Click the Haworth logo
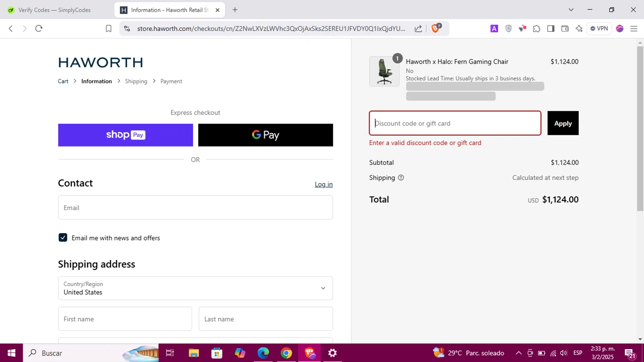 click(x=100, y=62)
